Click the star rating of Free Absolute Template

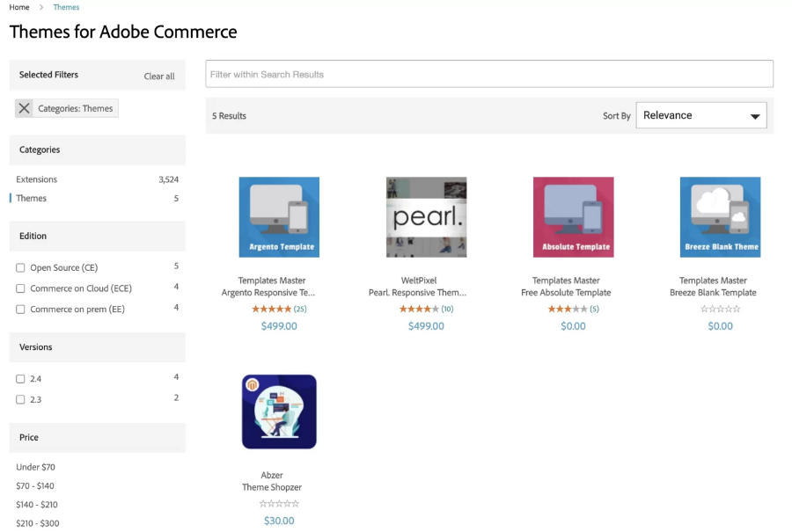click(568, 309)
